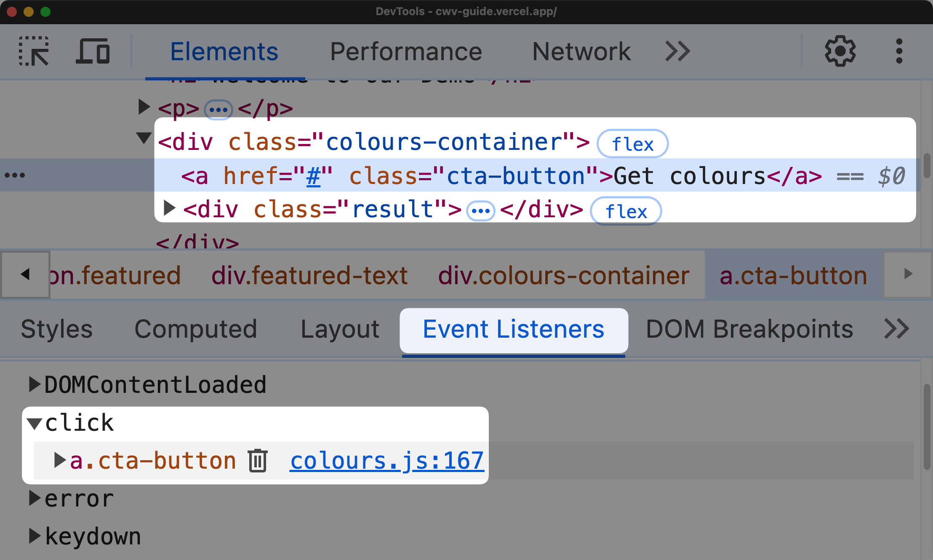Expand the a.cta-button click listener

[x=58, y=460]
